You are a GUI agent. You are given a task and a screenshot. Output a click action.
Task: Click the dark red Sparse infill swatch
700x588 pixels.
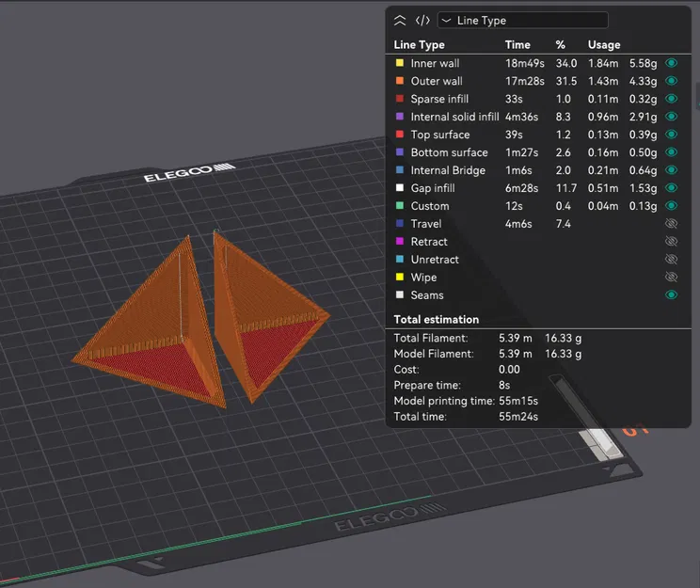[x=400, y=99]
